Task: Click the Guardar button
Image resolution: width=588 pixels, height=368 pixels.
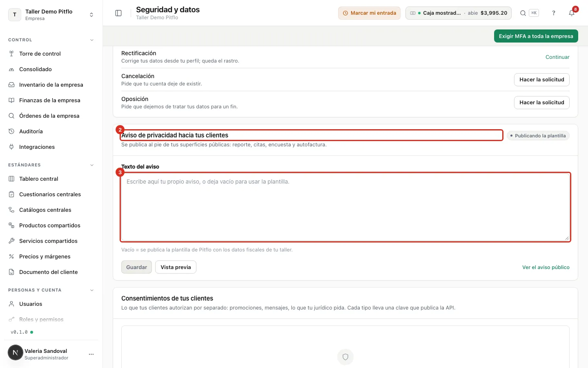Action: 136,267
